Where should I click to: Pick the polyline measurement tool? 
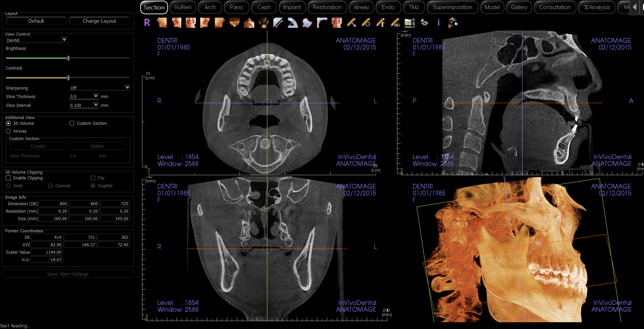(322, 23)
